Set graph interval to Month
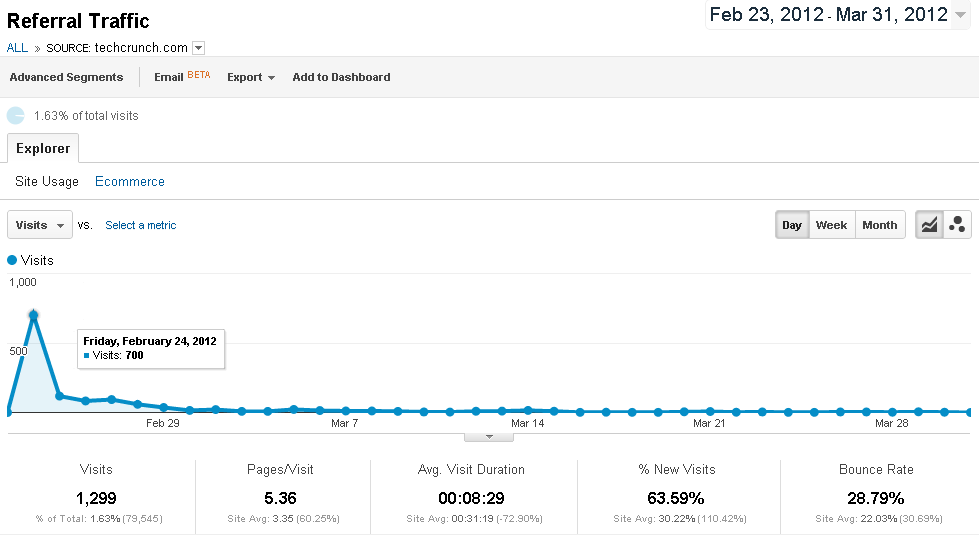 pos(880,225)
